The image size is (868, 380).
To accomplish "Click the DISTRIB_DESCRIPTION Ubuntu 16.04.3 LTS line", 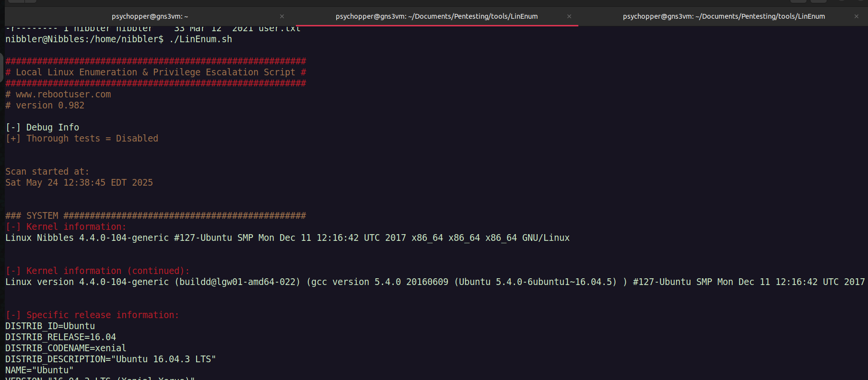I will click(110, 359).
